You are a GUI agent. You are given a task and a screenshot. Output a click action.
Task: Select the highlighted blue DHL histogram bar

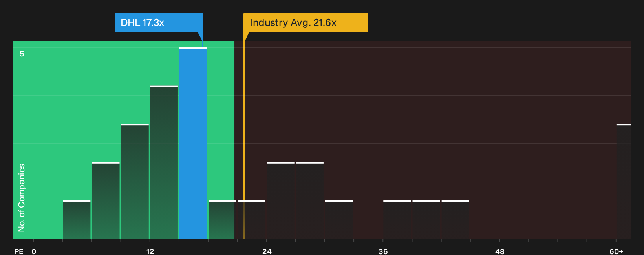pos(193,143)
